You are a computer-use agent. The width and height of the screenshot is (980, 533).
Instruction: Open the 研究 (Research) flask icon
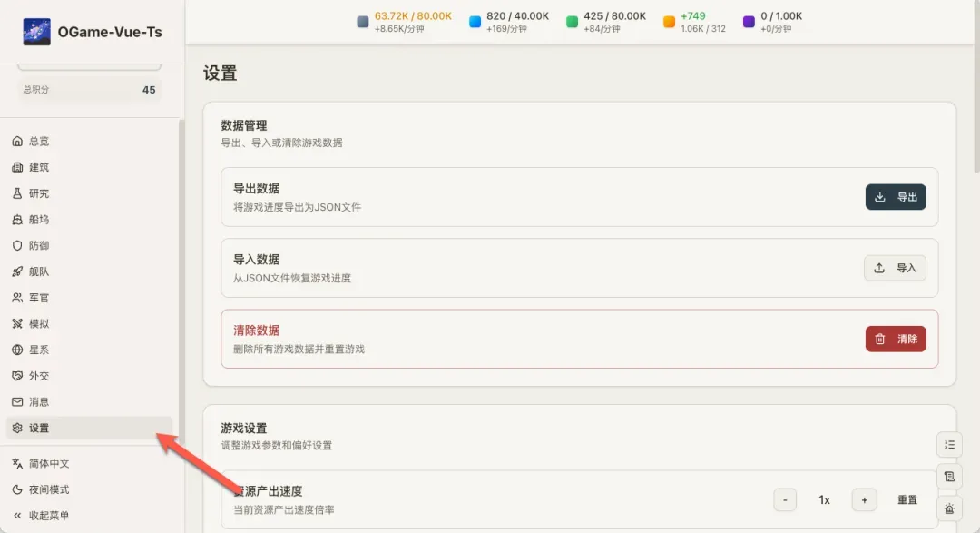pyautogui.click(x=17, y=193)
